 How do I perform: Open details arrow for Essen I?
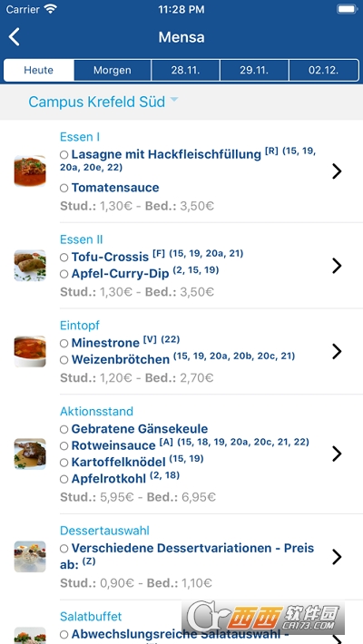coord(337,171)
